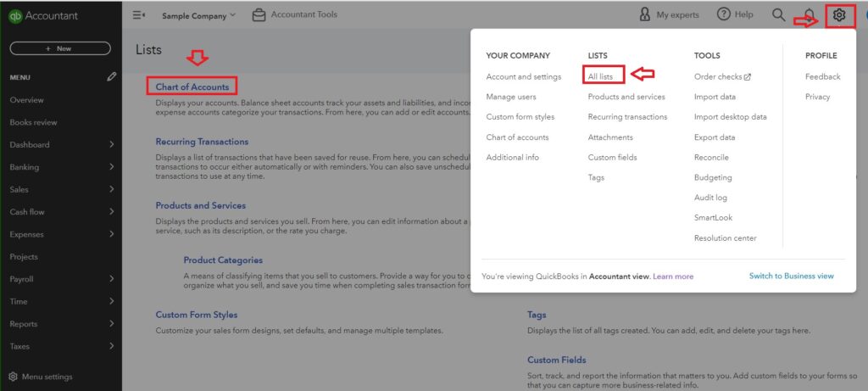
Task: Choose Import data under Tools
Action: click(x=715, y=97)
